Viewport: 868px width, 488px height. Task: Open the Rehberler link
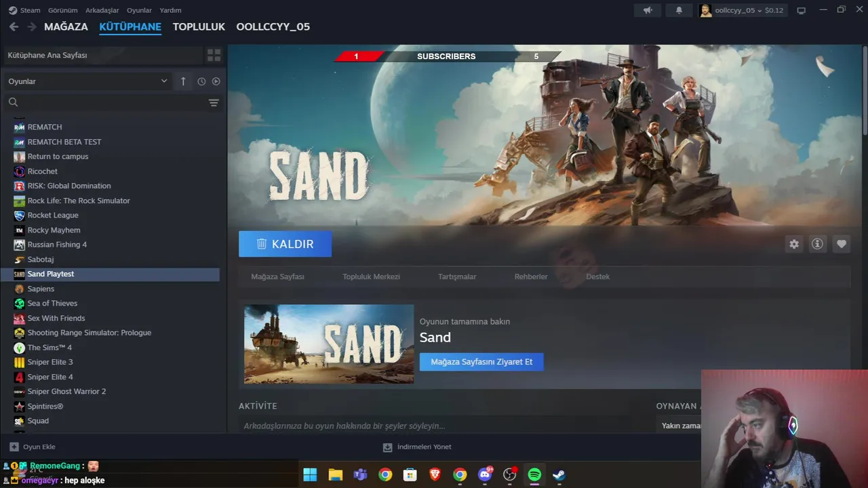tap(531, 277)
